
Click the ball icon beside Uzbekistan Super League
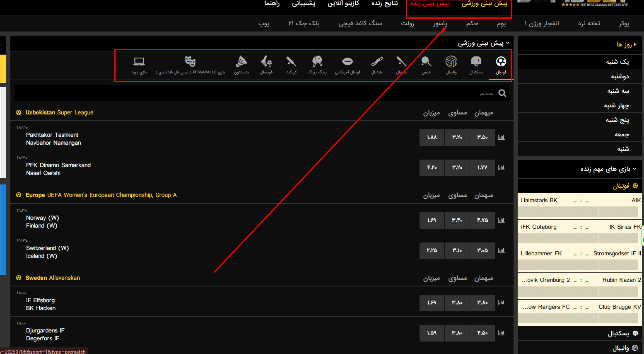19,112
